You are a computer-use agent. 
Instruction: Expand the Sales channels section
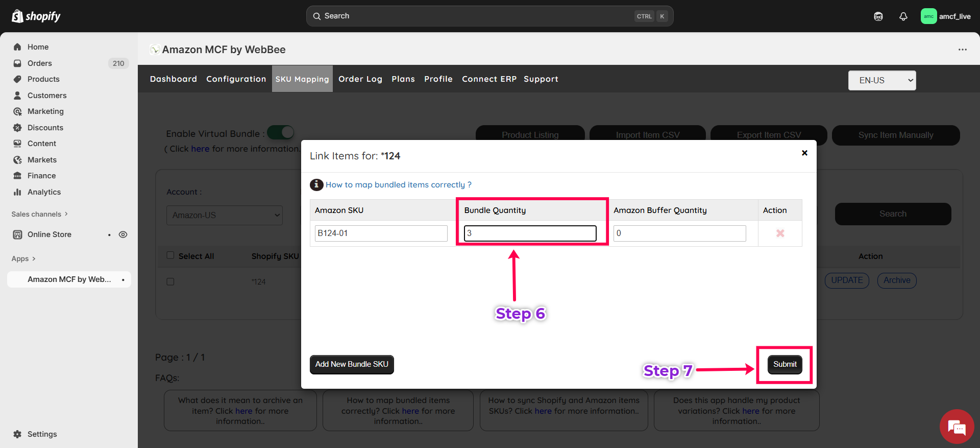(x=39, y=214)
